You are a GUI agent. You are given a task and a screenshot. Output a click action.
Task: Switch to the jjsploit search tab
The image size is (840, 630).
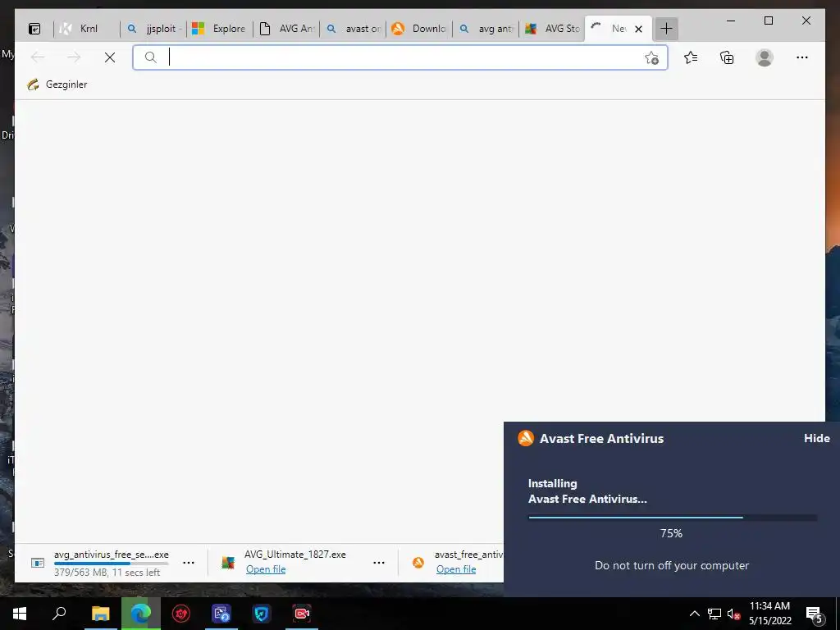coord(153,29)
